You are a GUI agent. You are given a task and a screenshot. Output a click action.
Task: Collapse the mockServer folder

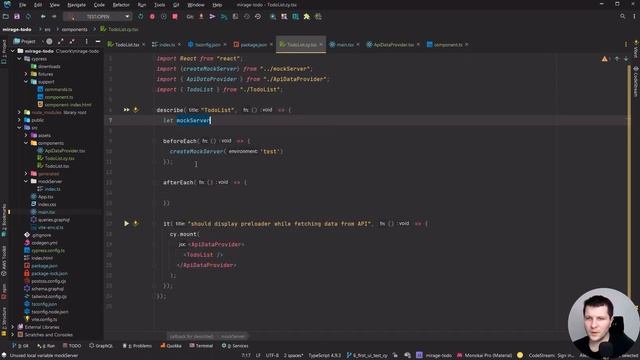coord(26,181)
